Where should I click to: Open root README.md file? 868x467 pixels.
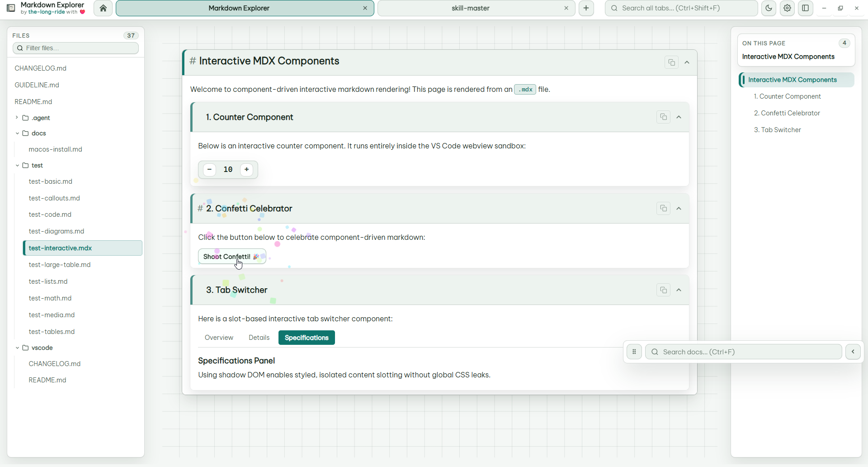pos(33,102)
